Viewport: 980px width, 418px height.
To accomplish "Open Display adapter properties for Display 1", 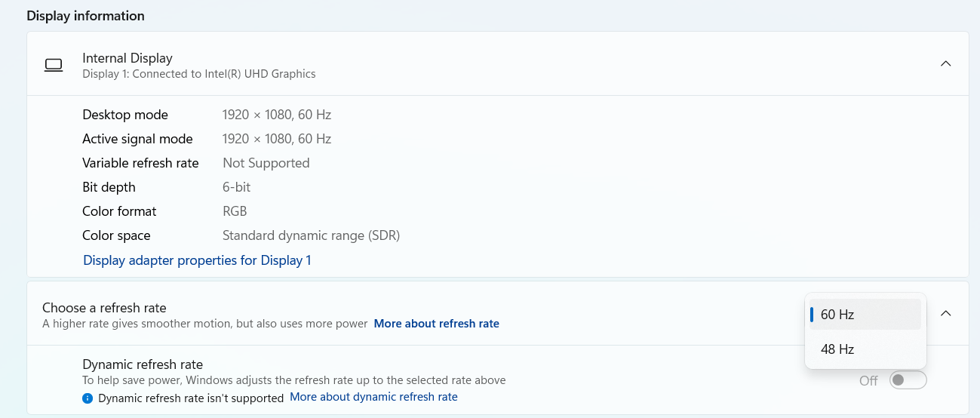I will tap(197, 260).
